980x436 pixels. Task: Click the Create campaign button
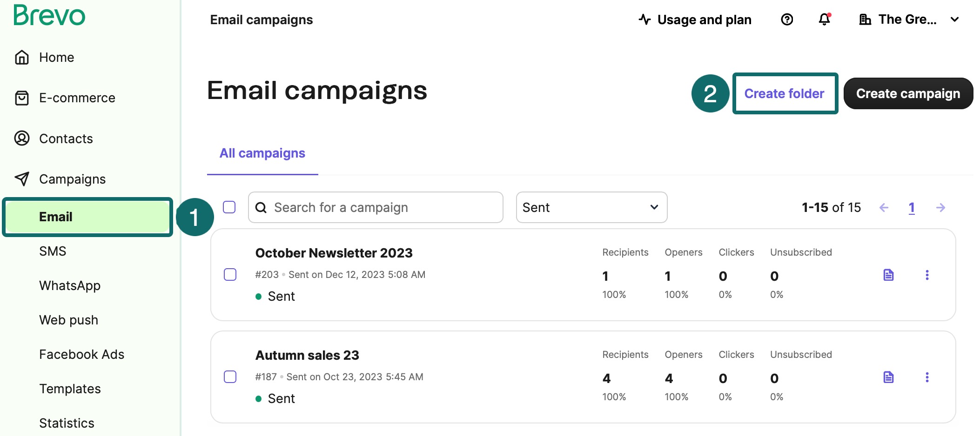pos(908,93)
